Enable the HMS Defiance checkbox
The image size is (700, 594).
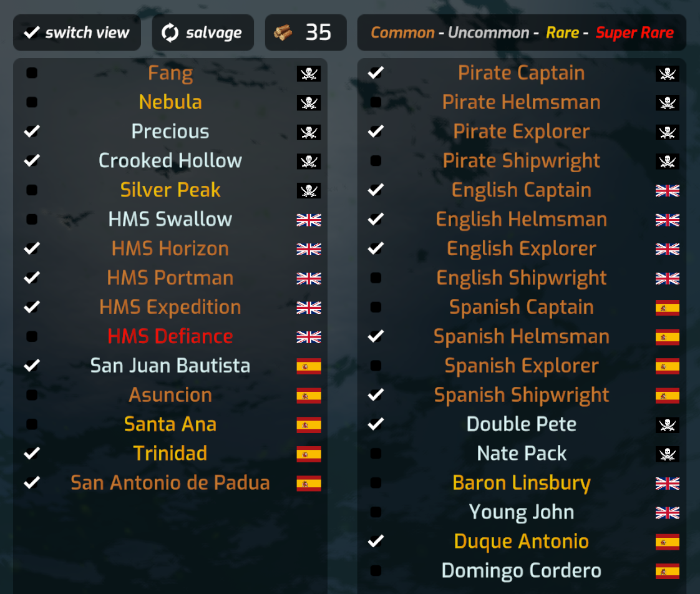click(x=32, y=337)
